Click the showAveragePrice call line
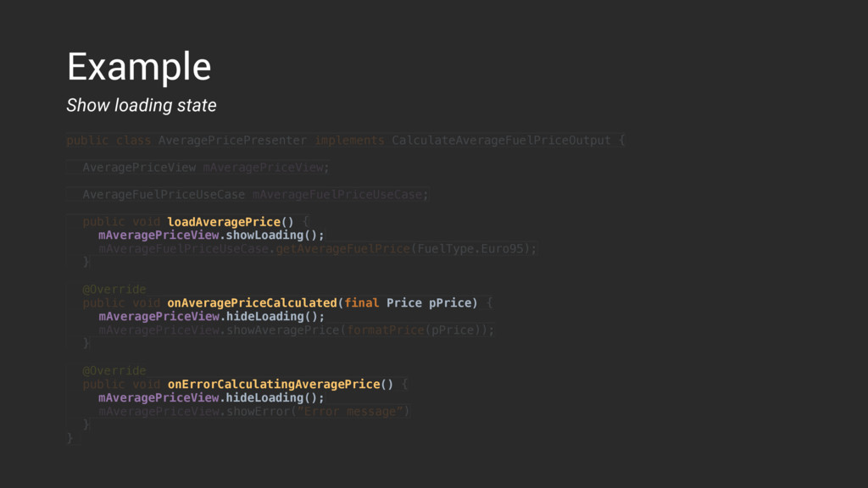This screenshot has height=488, width=868. (x=296, y=330)
